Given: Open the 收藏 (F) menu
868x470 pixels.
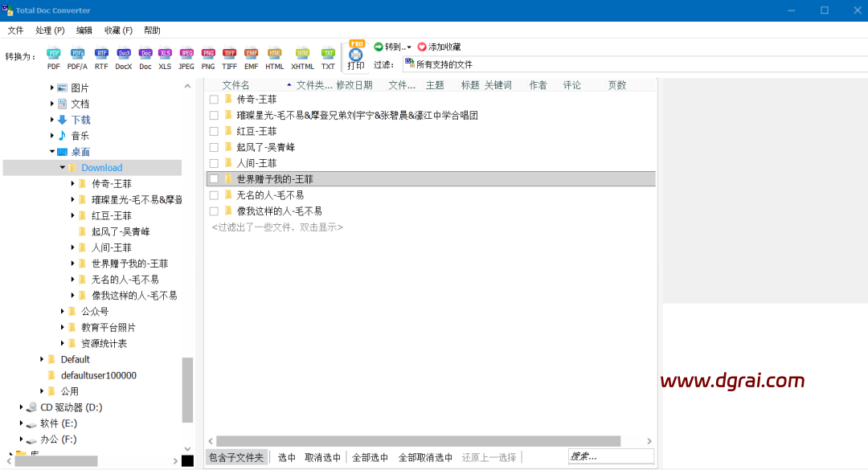Looking at the screenshot, I should point(118,31).
